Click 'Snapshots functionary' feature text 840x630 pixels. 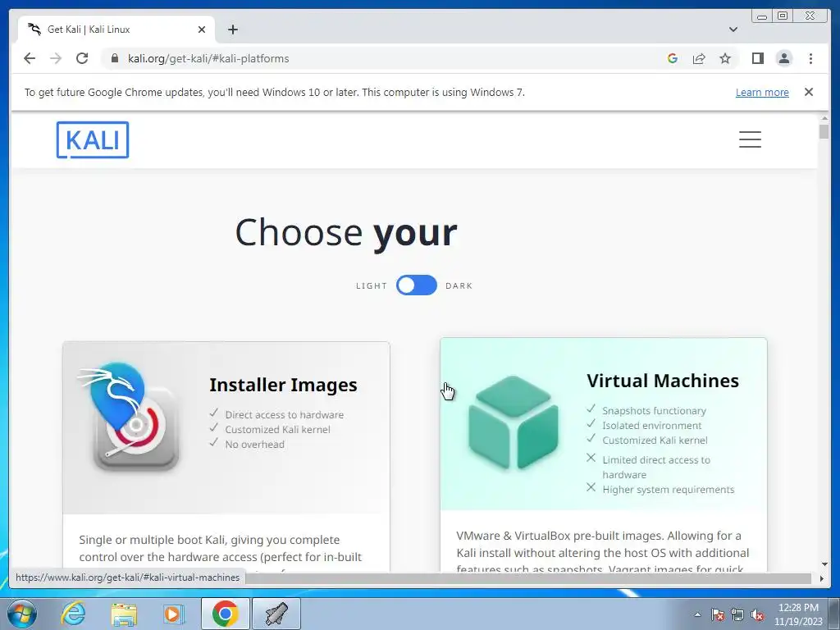point(654,410)
